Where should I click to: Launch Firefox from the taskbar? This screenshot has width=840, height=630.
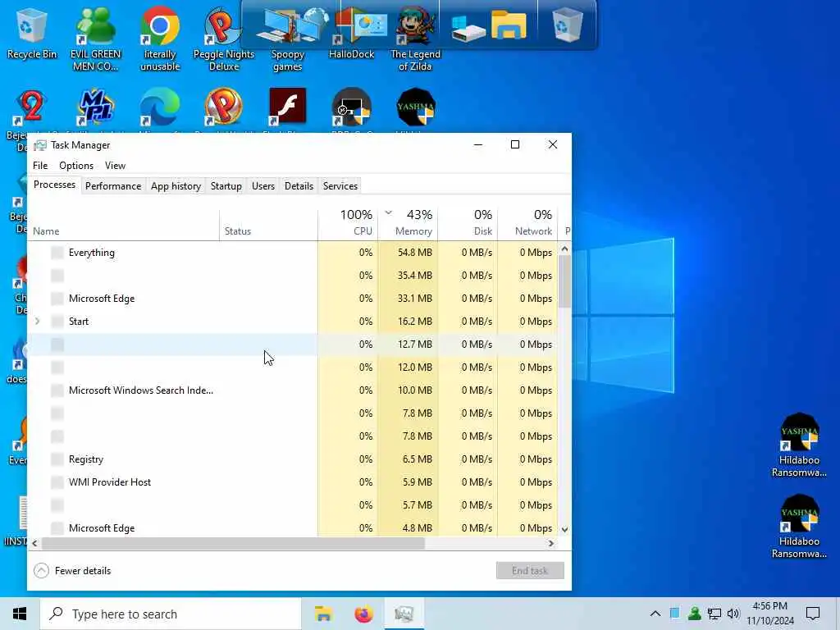[363, 614]
